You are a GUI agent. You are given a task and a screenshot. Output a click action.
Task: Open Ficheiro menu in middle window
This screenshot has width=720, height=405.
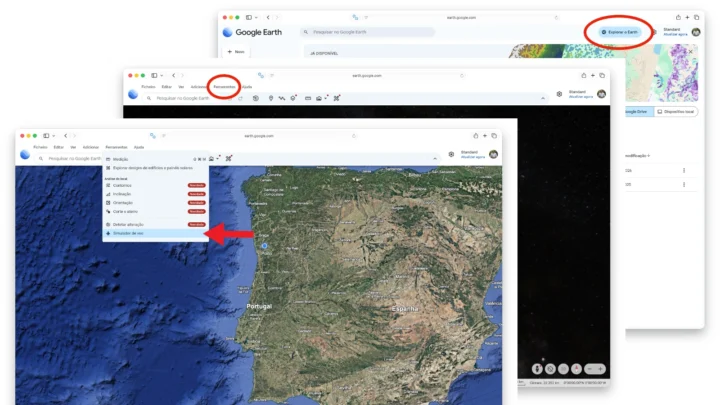[x=148, y=87]
